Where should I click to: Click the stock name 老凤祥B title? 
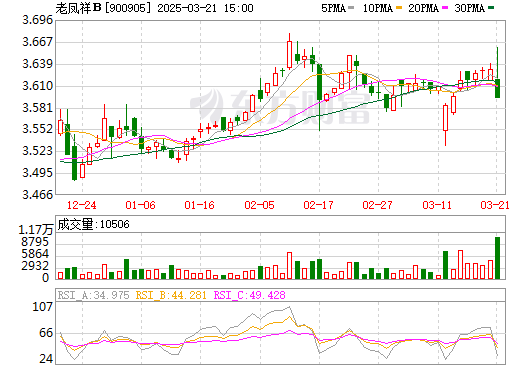tap(78, 8)
